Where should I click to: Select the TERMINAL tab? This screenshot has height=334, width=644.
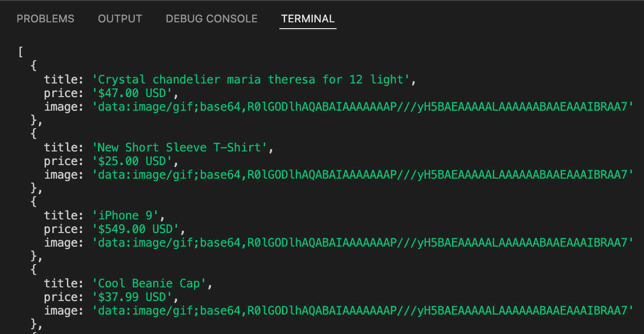(x=308, y=19)
